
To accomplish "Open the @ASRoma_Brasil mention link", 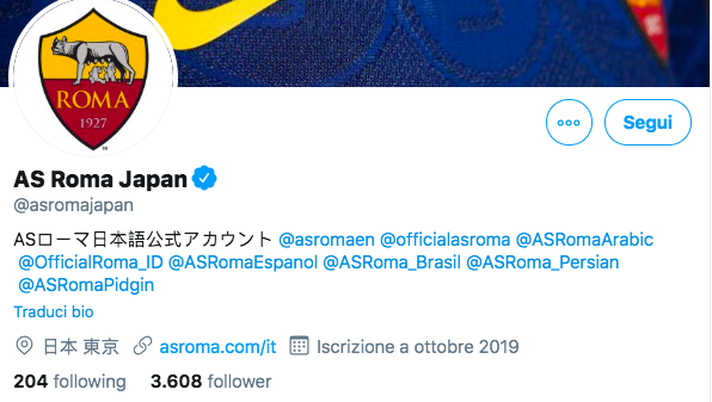I will (392, 262).
